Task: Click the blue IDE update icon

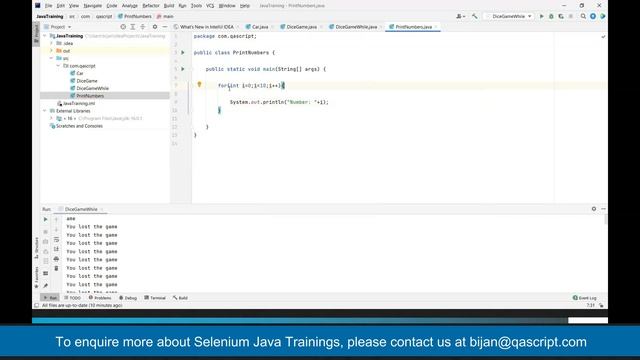Action: point(593,16)
